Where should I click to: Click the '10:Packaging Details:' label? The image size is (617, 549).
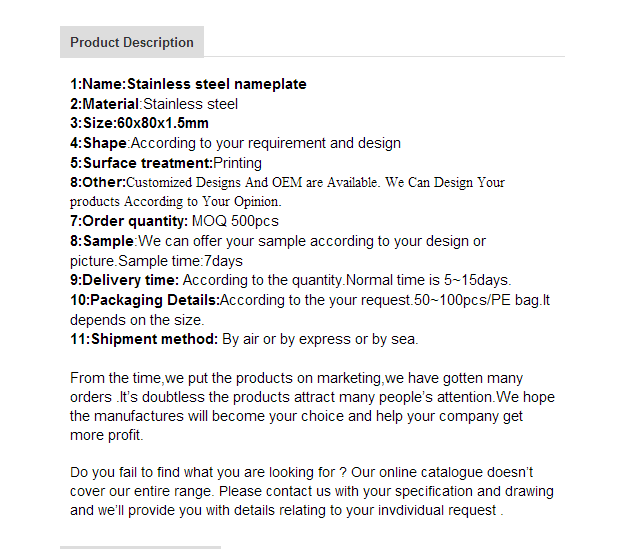pos(145,300)
